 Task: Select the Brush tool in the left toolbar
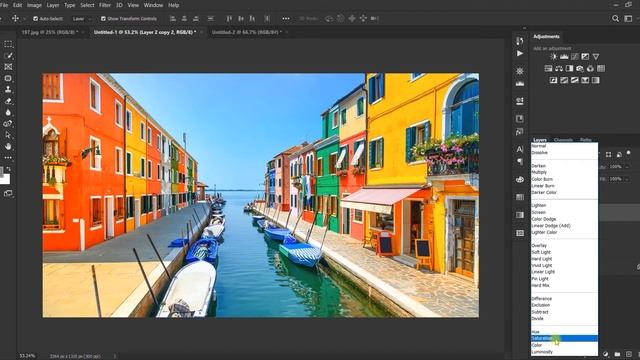point(8,56)
